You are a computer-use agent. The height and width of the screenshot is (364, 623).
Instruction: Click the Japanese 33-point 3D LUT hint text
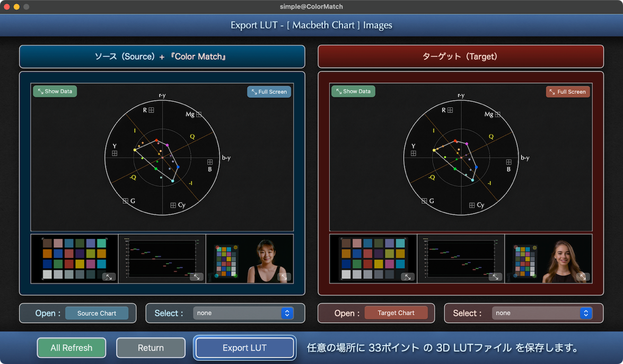443,348
